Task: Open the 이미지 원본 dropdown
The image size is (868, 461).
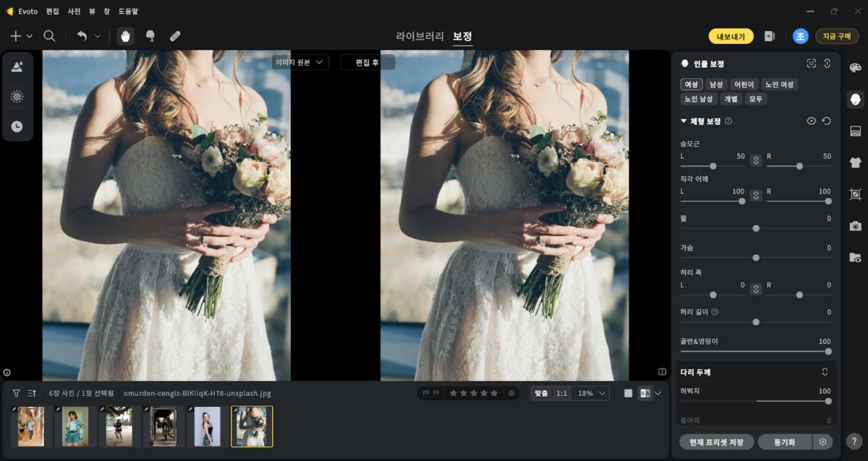Action: [x=299, y=62]
